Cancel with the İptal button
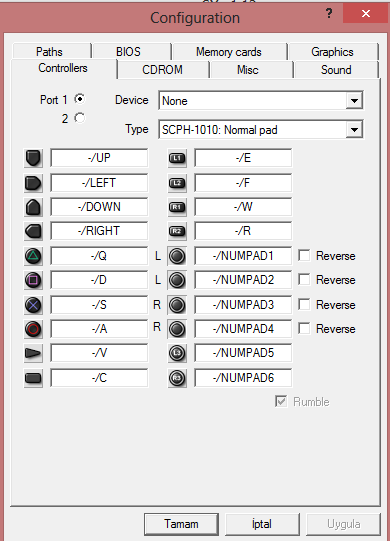Image resolution: width=390 pixels, height=541 pixels. [x=262, y=524]
